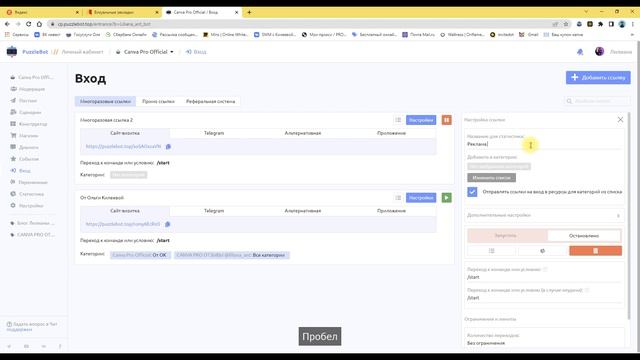
Task: Focus the link search field
Action: click(x=597, y=101)
